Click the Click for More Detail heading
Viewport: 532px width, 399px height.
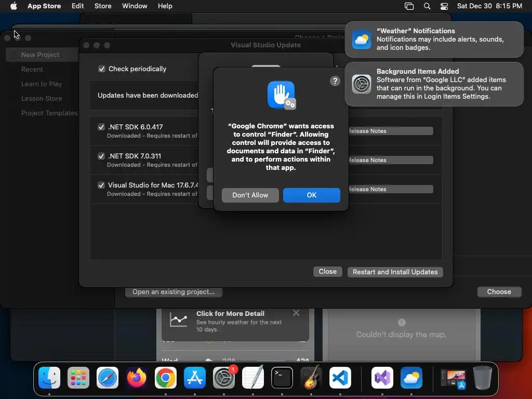[x=230, y=313]
